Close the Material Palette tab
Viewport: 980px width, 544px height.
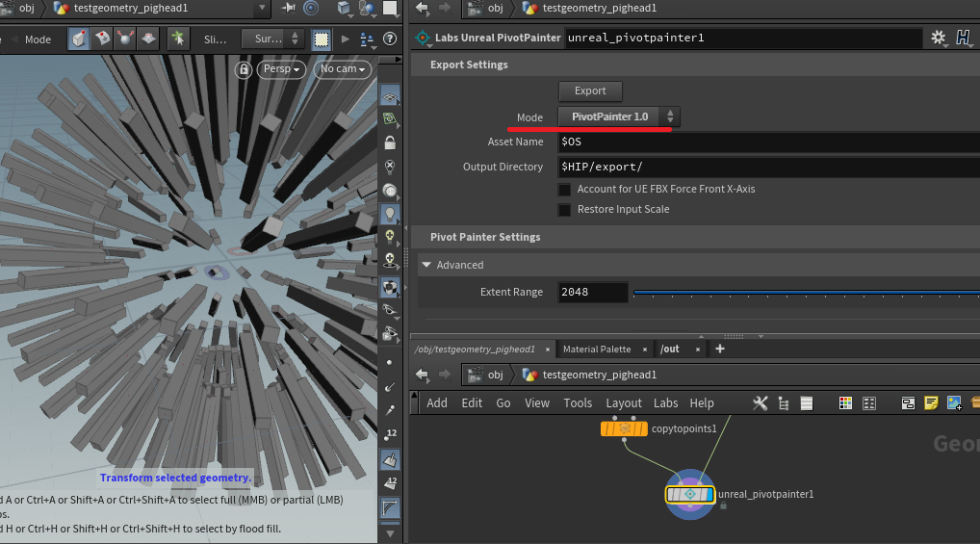pyautogui.click(x=644, y=350)
